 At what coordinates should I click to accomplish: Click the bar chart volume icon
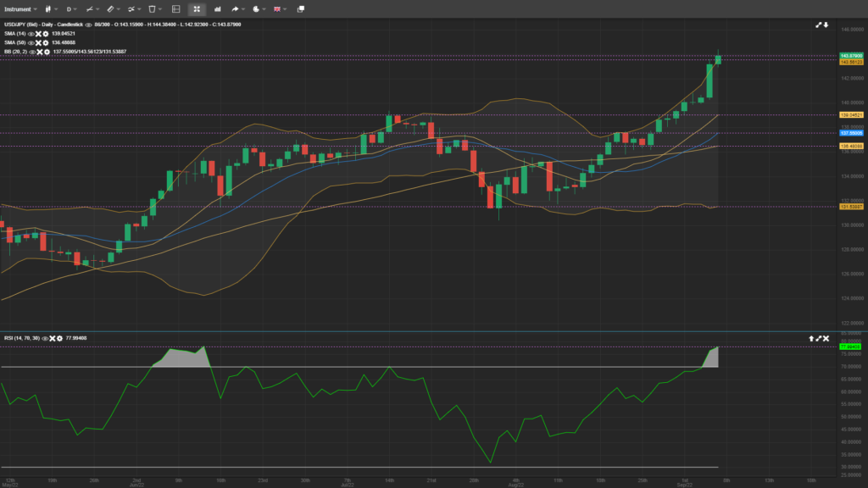pos(219,8)
